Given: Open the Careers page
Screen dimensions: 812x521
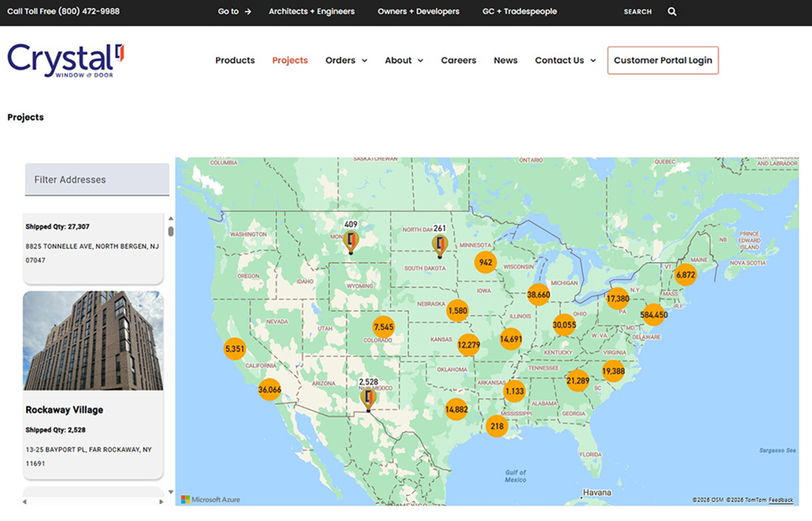Looking at the screenshot, I should (458, 61).
